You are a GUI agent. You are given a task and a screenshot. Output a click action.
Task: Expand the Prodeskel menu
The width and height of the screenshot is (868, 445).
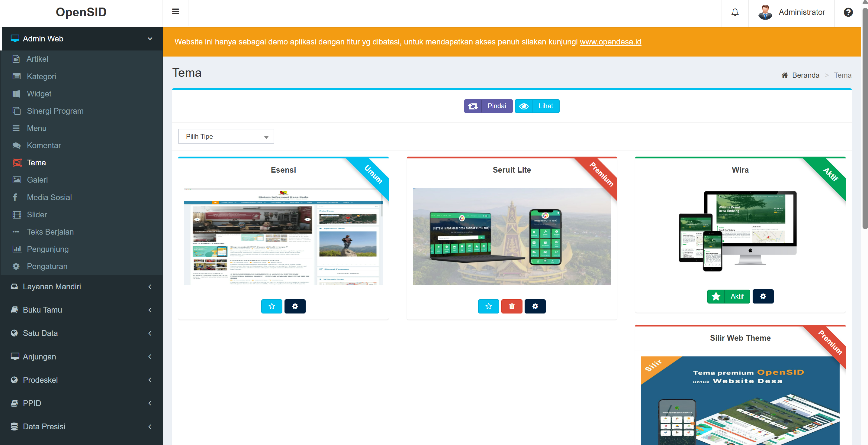pyautogui.click(x=82, y=380)
